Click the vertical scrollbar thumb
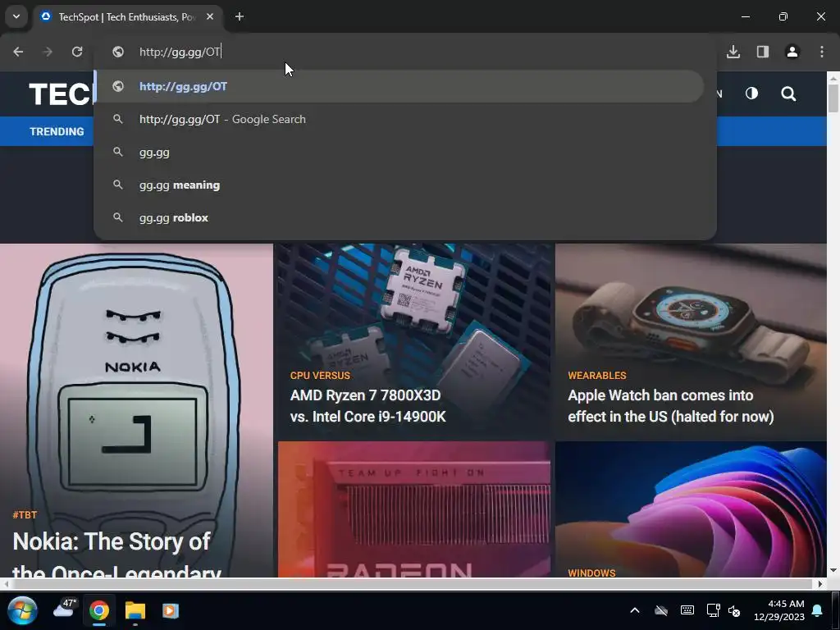This screenshot has width=840, height=630. pos(833,98)
